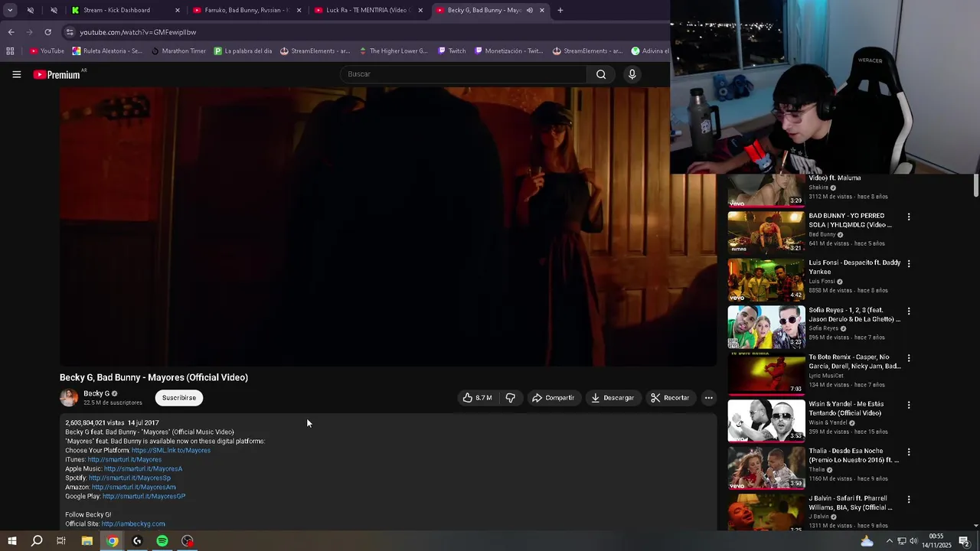Close the Luck Ra - TE MENTIRIA tab
This screenshot has width=980, height=551.
tap(420, 10)
